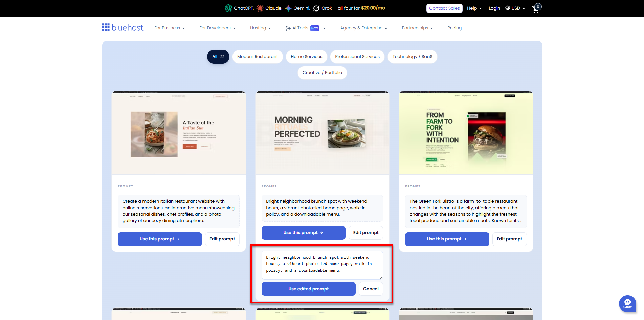644x320 pixels.
Task: Select the All 22 filter tab
Action: pos(218,57)
